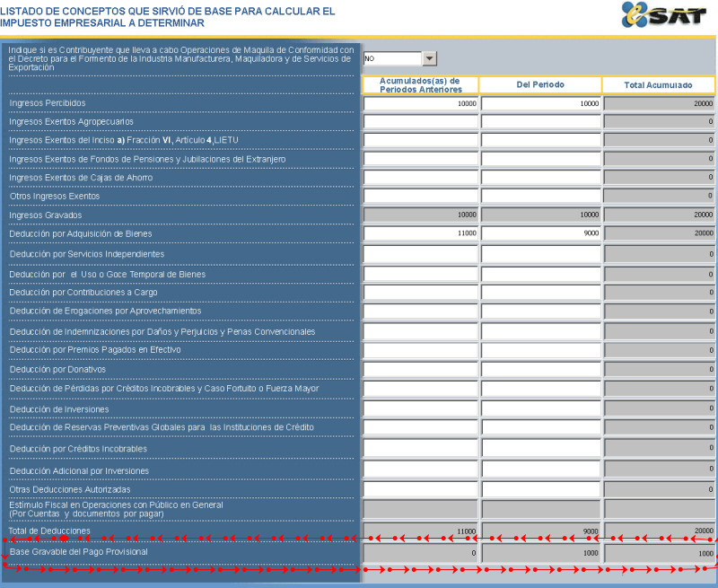
Task: Click the 'Ingresos Percibidos' row label
Action: 48,103
